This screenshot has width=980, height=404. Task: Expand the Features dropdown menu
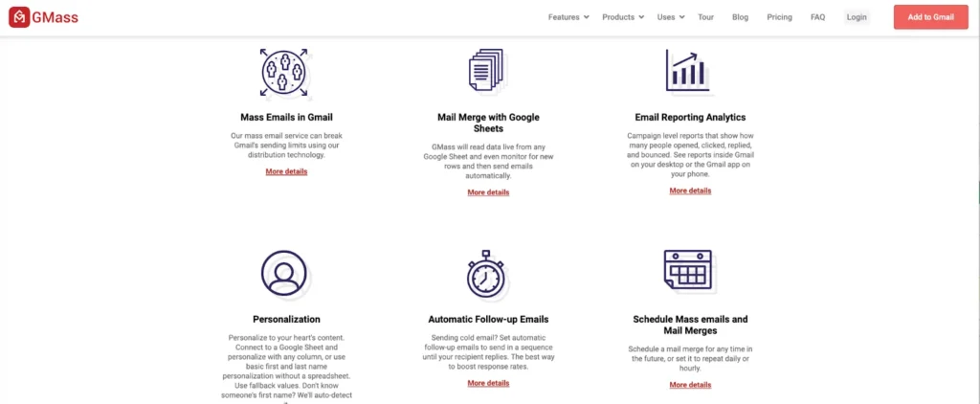point(568,17)
